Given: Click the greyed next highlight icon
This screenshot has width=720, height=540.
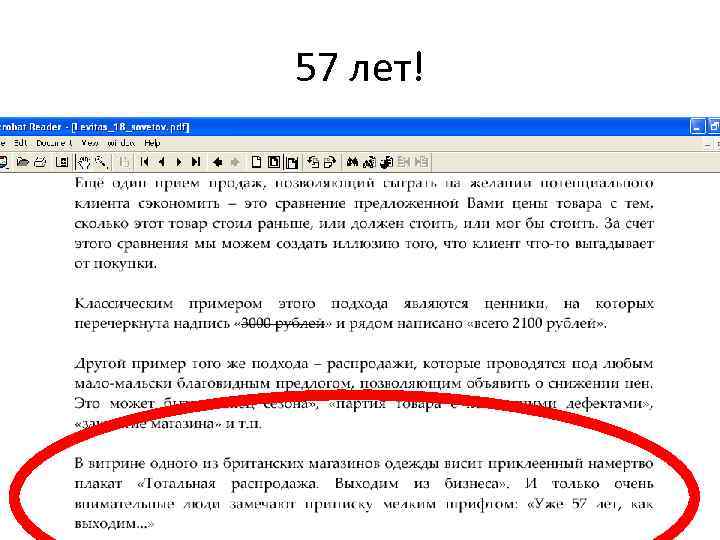Looking at the screenshot, I should pos(421,162).
